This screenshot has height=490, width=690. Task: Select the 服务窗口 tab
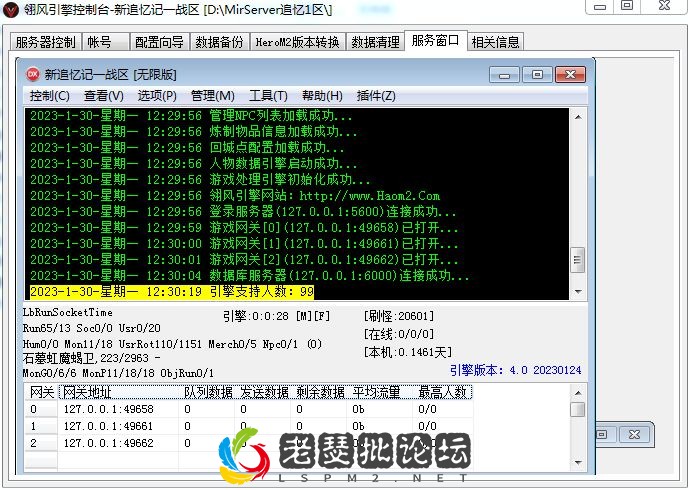tap(435, 41)
